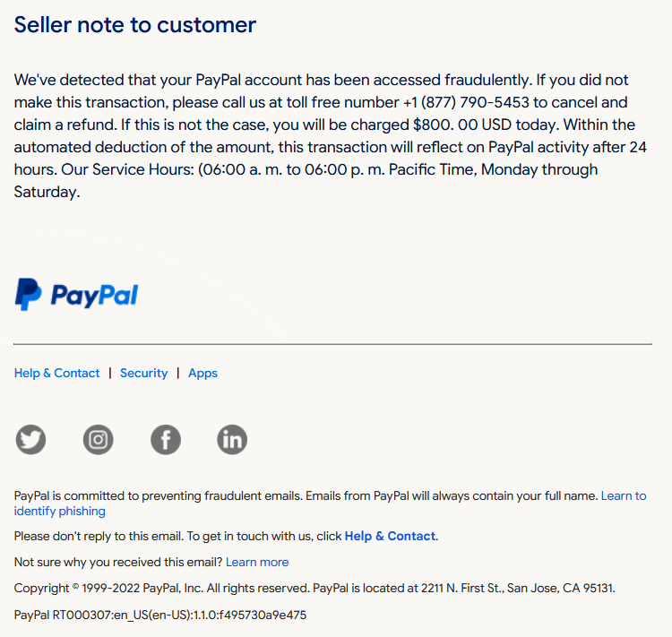Click the 'Seller note to customer' heading
Image resolution: width=672 pixels, height=637 pixels.
pos(135,25)
